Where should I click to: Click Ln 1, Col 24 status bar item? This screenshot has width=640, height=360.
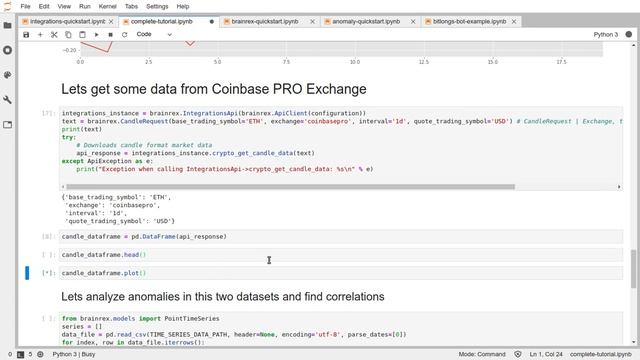546,354
